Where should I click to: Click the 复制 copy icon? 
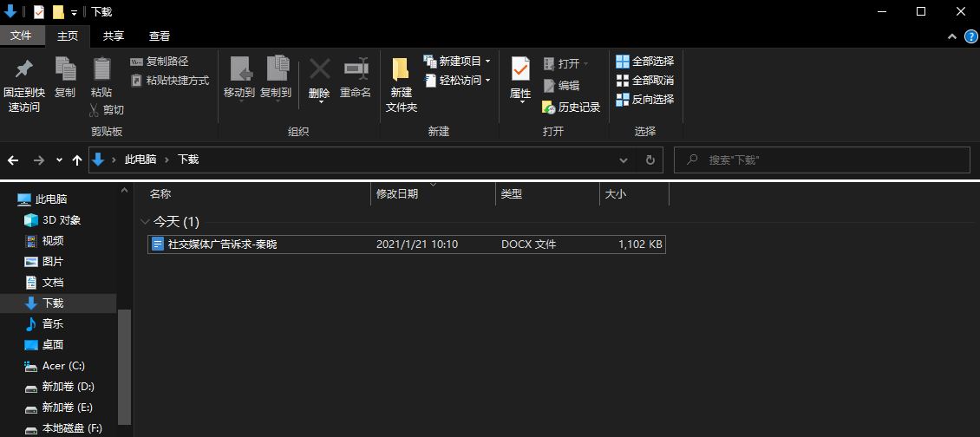click(x=65, y=68)
